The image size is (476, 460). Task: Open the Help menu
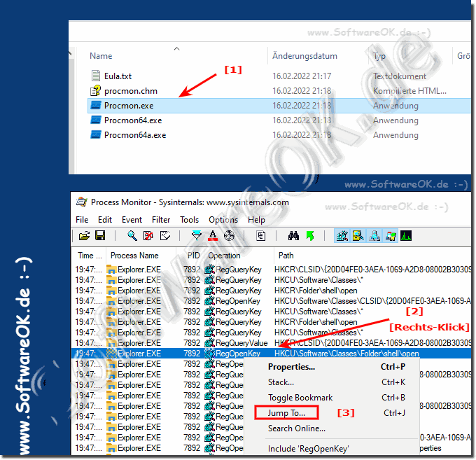click(256, 220)
